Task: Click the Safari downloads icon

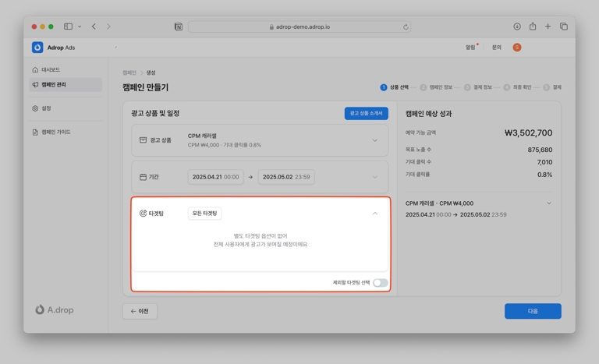Action: 517,27
